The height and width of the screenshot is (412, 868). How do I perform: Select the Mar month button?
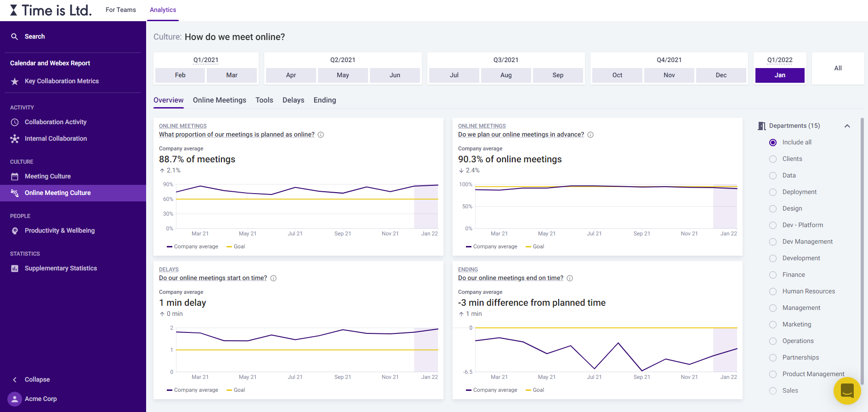pos(232,75)
